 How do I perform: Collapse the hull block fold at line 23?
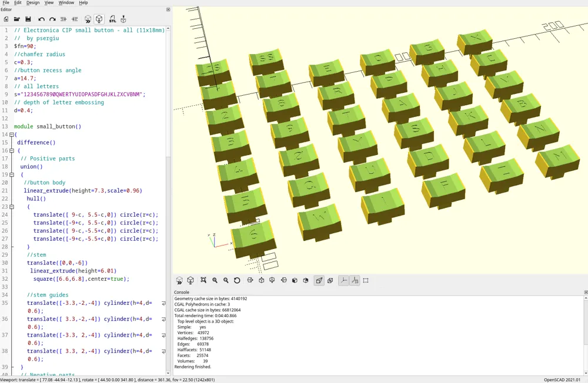11,207
